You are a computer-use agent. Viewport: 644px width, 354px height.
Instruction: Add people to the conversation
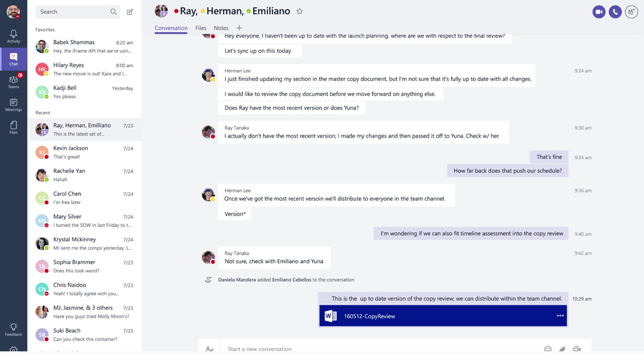click(631, 12)
